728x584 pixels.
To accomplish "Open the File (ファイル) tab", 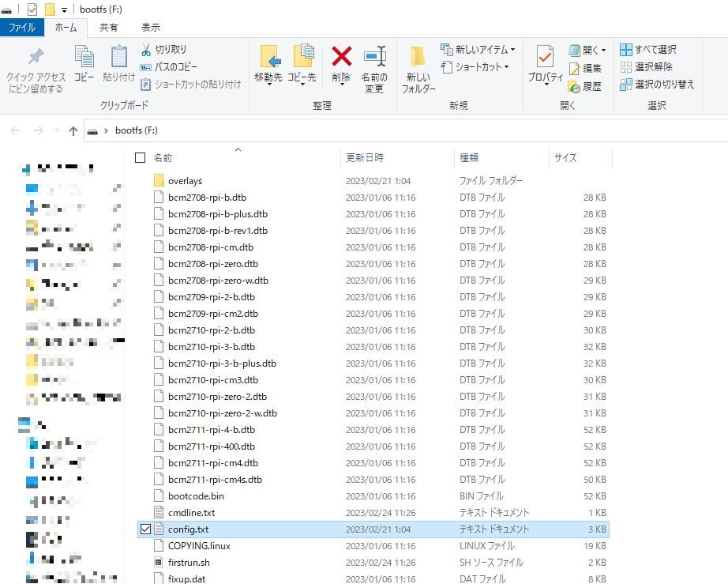I will (22, 28).
